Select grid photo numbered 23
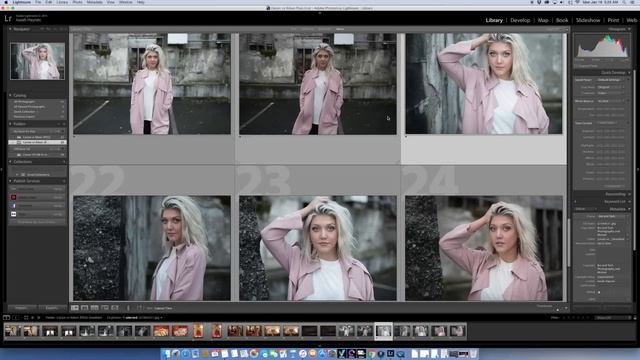The height and width of the screenshot is (360, 640). (318, 248)
